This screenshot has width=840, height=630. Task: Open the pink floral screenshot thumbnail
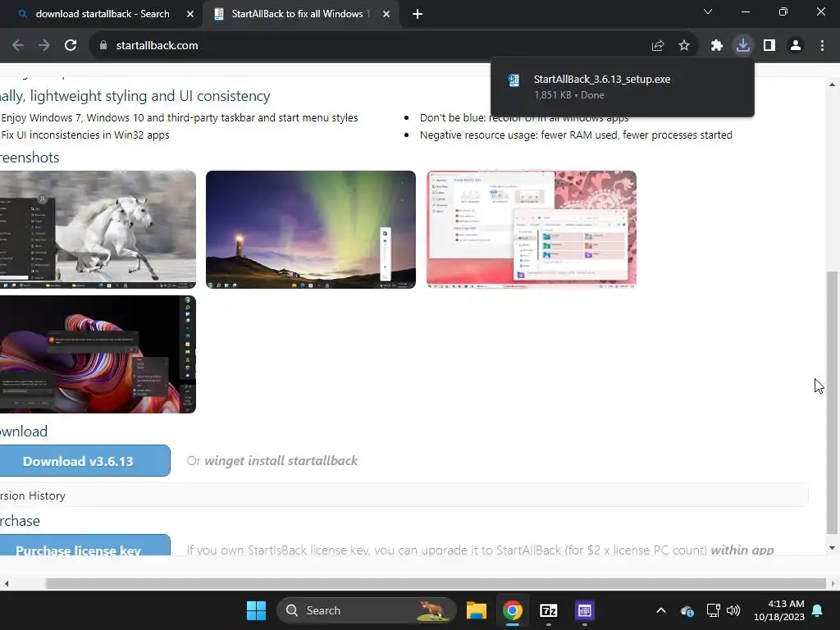point(532,230)
